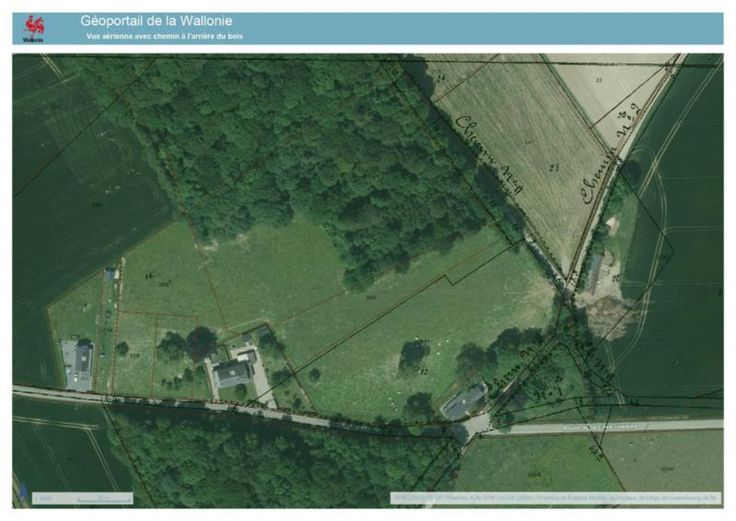This screenshot has height=521, width=736.
Task: Open the copyright attribution text
Action: [x=555, y=496]
